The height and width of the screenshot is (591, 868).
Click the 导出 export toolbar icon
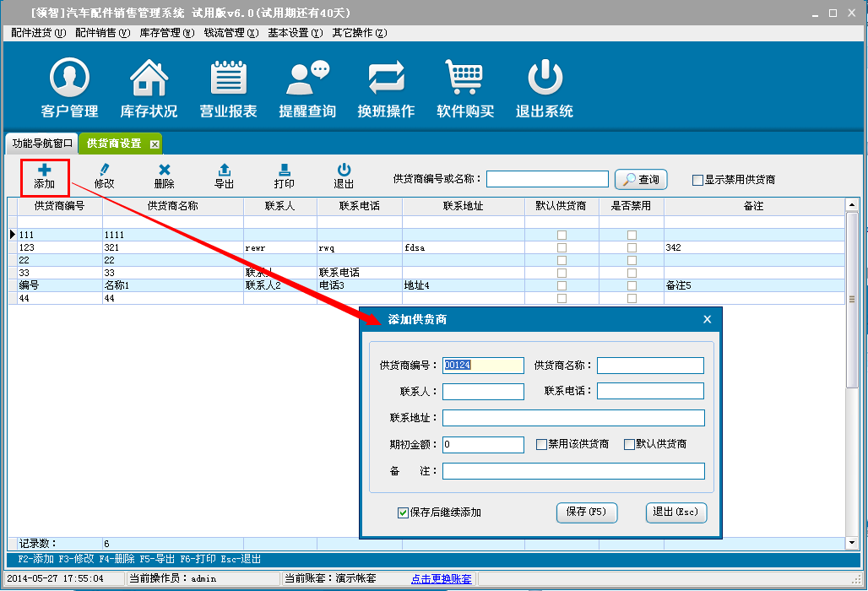224,171
